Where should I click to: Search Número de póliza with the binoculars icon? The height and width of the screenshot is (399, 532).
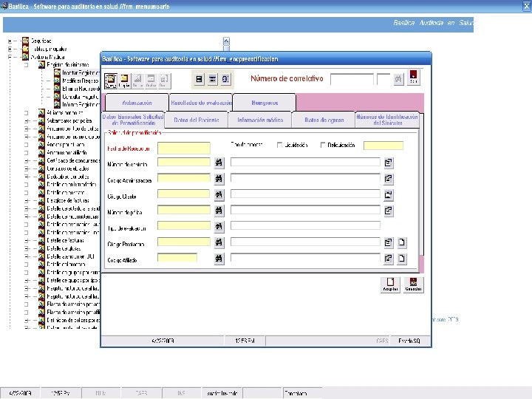219,211
